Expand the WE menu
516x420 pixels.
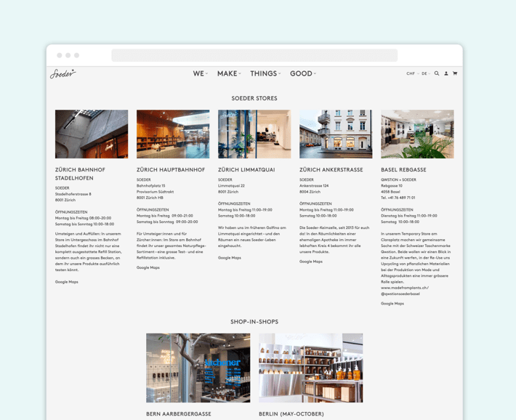click(x=201, y=73)
